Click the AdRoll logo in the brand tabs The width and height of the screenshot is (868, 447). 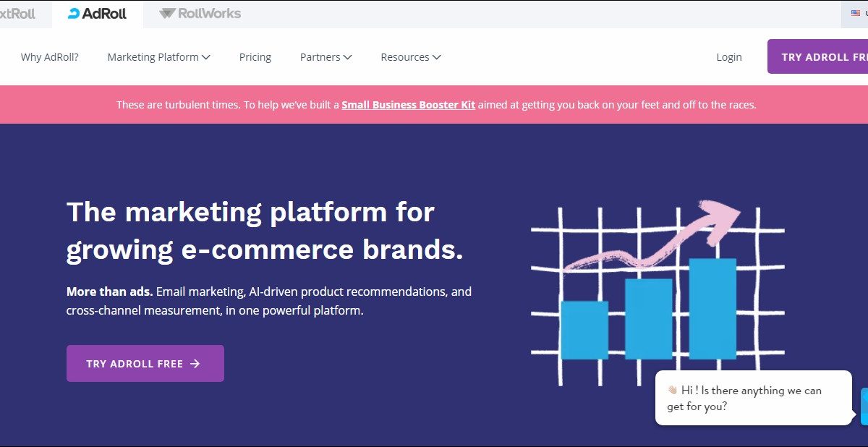click(x=97, y=14)
